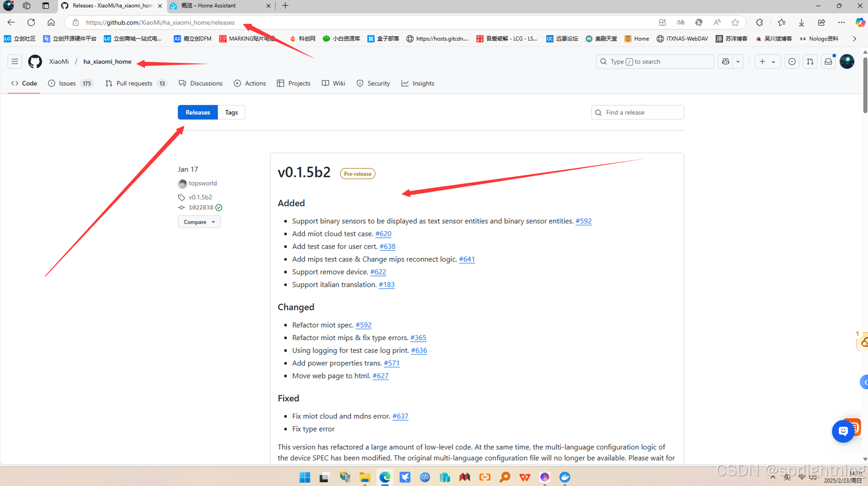Open the XiaoMi organization link
Screen dimensions: 868x486
(59, 61)
